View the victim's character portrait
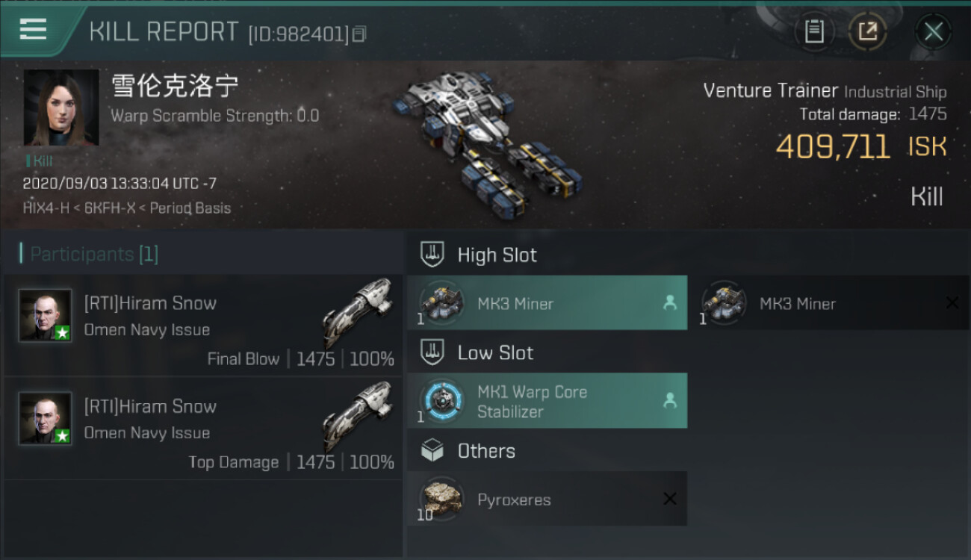The width and height of the screenshot is (971, 560). 61,108
